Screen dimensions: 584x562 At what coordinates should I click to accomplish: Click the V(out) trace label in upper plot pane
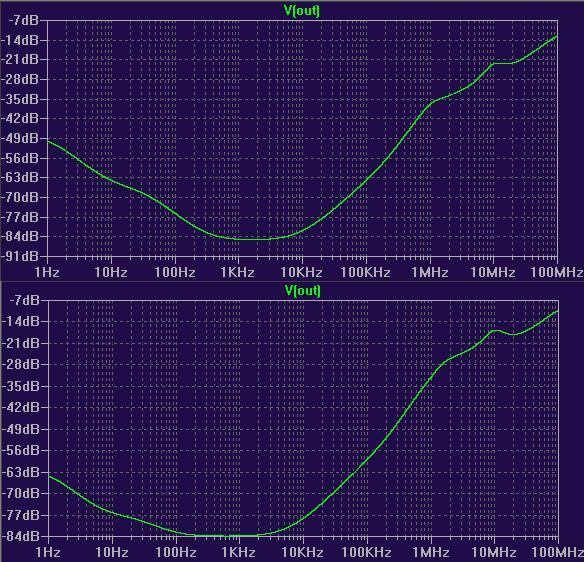point(302,11)
